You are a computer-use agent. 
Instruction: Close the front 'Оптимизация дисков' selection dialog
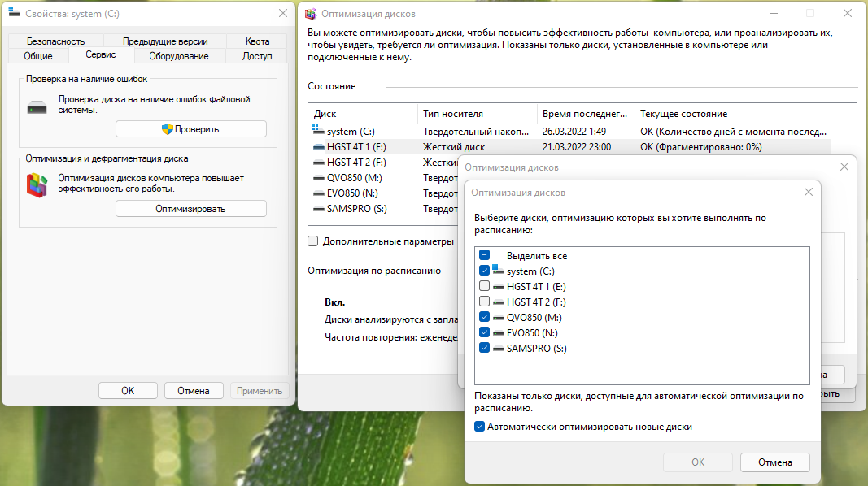point(809,192)
